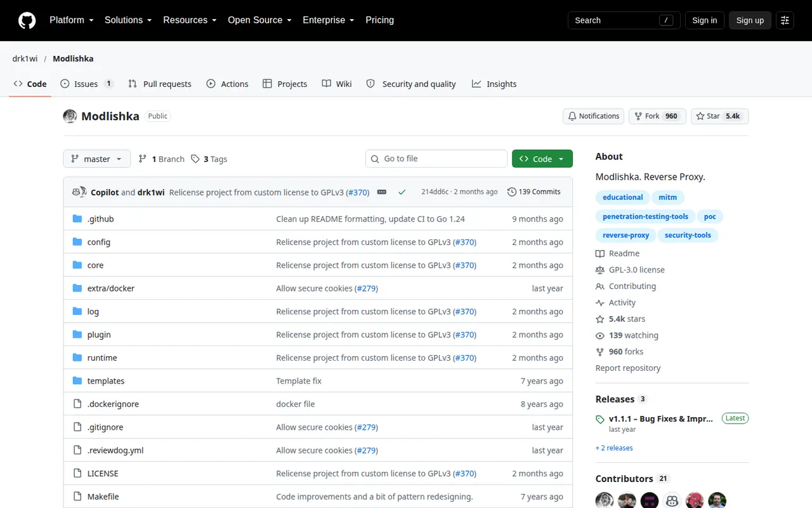Click the templates folder icon
The height and width of the screenshot is (508, 812).
tap(77, 380)
